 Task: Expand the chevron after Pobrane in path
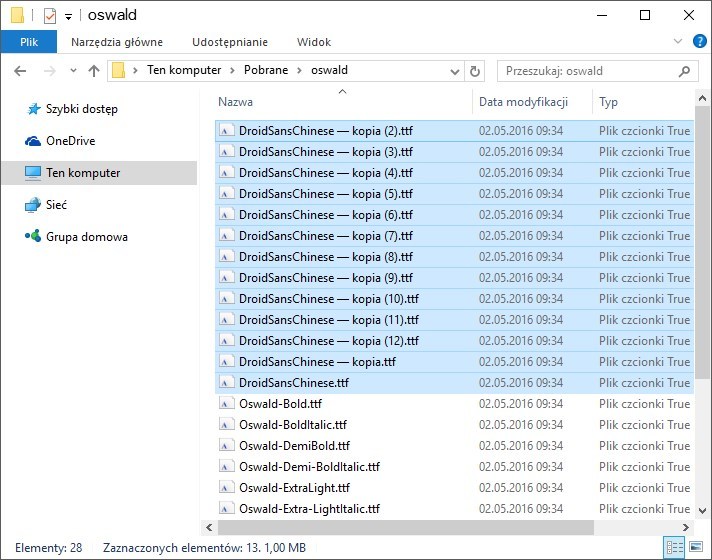[x=299, y=70]
